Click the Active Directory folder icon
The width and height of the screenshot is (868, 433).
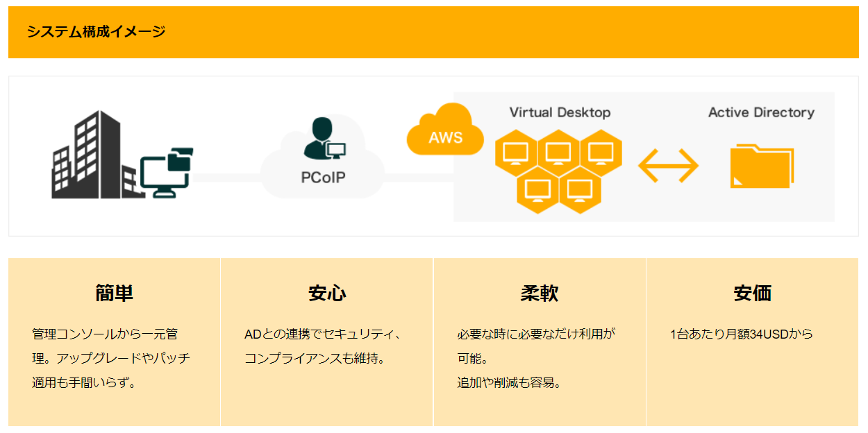point(762,166)
